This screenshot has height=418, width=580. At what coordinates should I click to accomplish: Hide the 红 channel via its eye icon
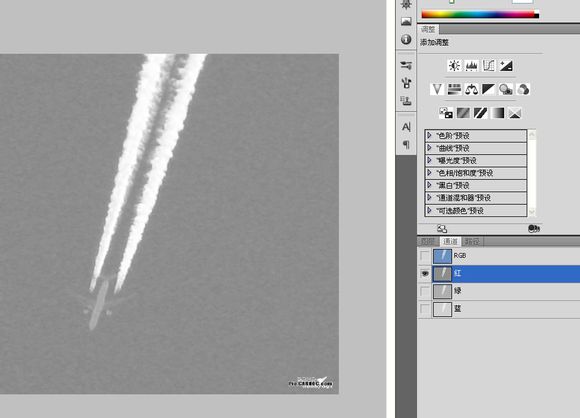click(425, 273)
